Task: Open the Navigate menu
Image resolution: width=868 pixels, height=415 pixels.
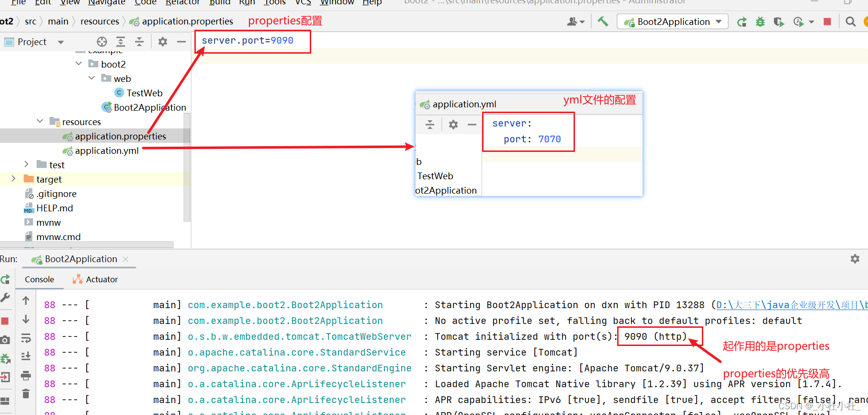Action: coord(106,2)
